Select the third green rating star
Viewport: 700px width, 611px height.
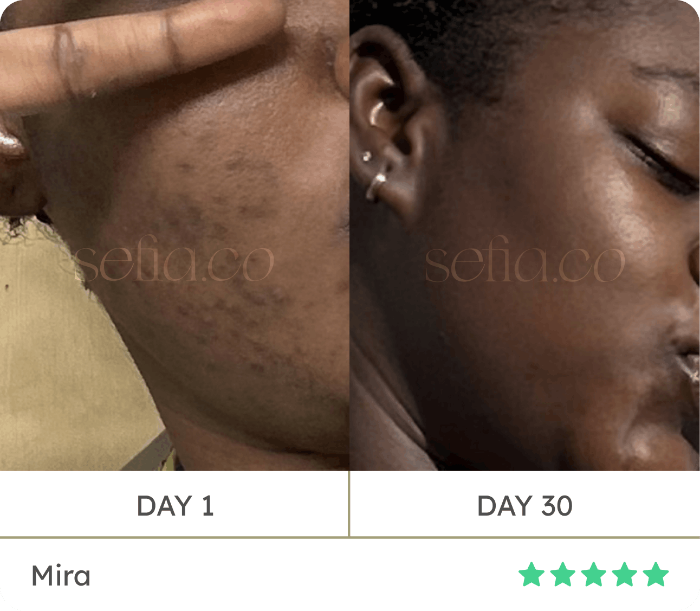pyautogui.click(x=594, y=575)
